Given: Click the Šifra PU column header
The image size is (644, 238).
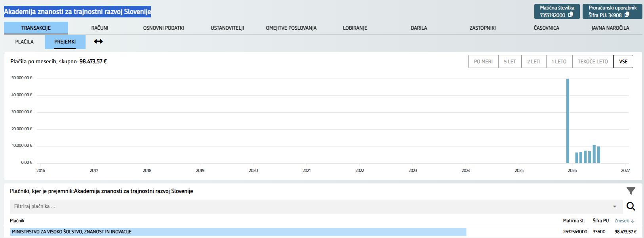Looking at the screenshot, I should tap(601, 221).
